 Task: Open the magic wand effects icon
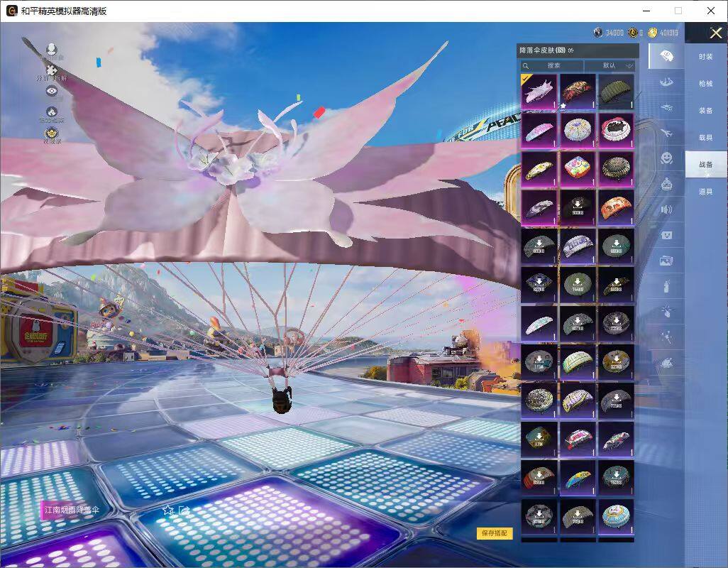(x=666, y=337)
